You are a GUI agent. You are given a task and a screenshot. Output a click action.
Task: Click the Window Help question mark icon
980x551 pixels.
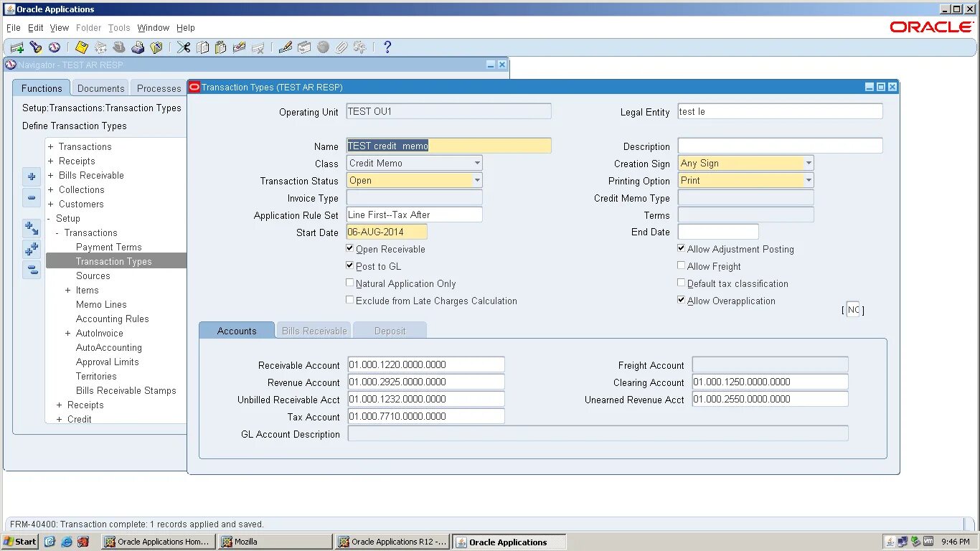pos(387,47)
